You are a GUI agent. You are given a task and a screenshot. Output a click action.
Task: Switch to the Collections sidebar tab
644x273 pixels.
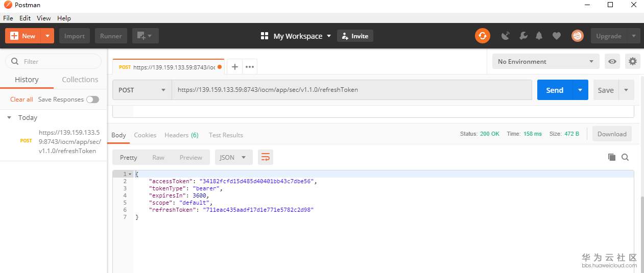(80, 80)
